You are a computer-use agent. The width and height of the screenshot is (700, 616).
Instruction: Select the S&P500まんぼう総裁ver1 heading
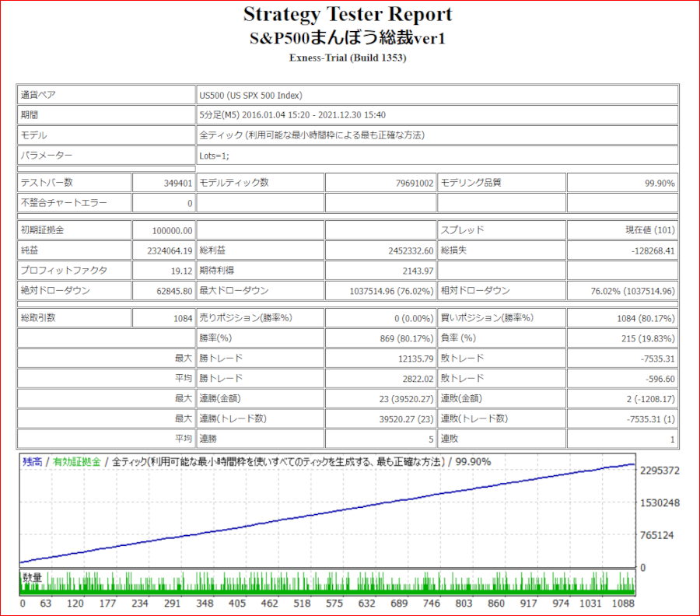348,38
